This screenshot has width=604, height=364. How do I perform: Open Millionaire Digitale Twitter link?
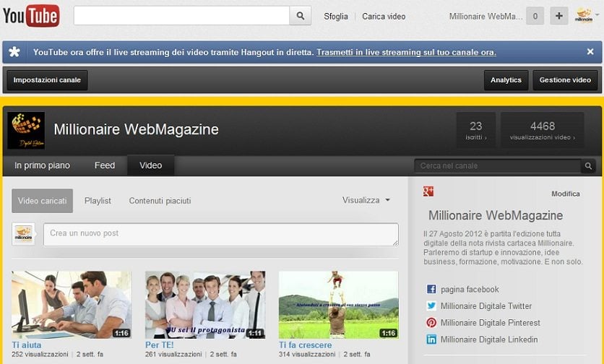pos(486,306)
